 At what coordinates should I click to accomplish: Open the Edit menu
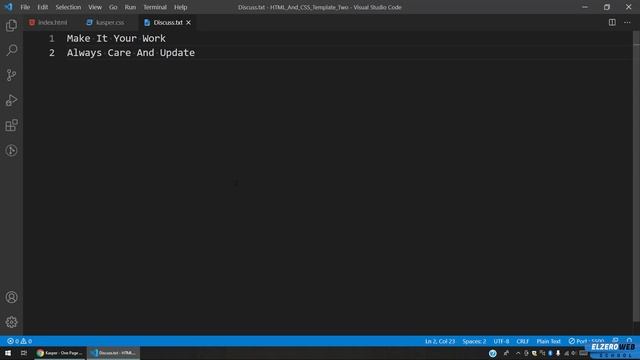(42, 7)
